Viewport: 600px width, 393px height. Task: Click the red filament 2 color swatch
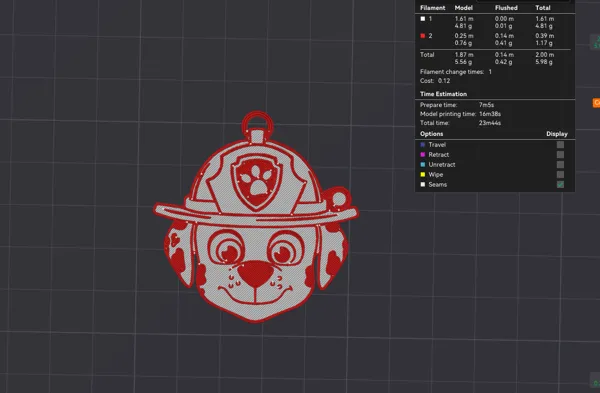[423, 36]
